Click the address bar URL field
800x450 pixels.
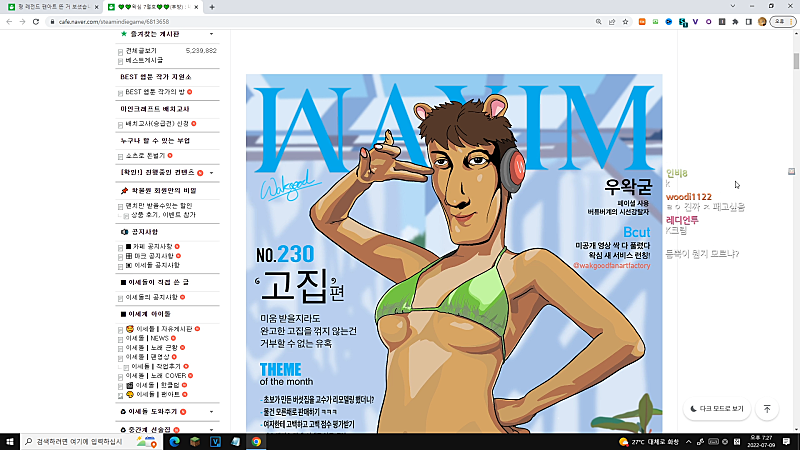click(300, 21)
